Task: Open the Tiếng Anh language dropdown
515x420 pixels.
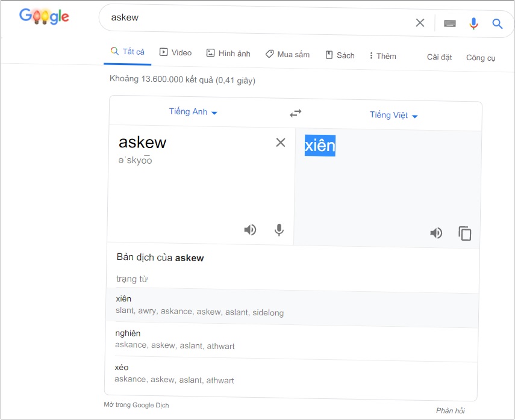Action: (193, 112)
